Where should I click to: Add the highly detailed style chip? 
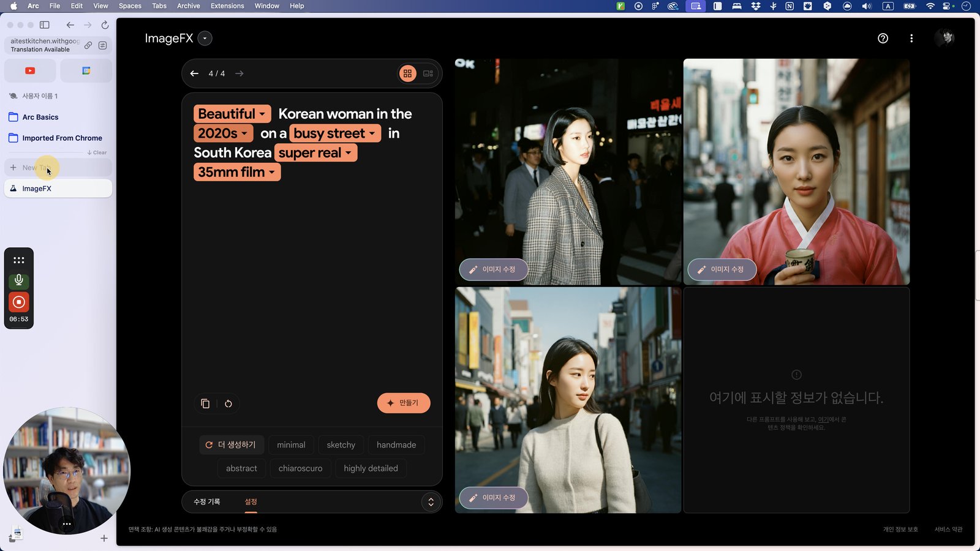coord(371,468)
